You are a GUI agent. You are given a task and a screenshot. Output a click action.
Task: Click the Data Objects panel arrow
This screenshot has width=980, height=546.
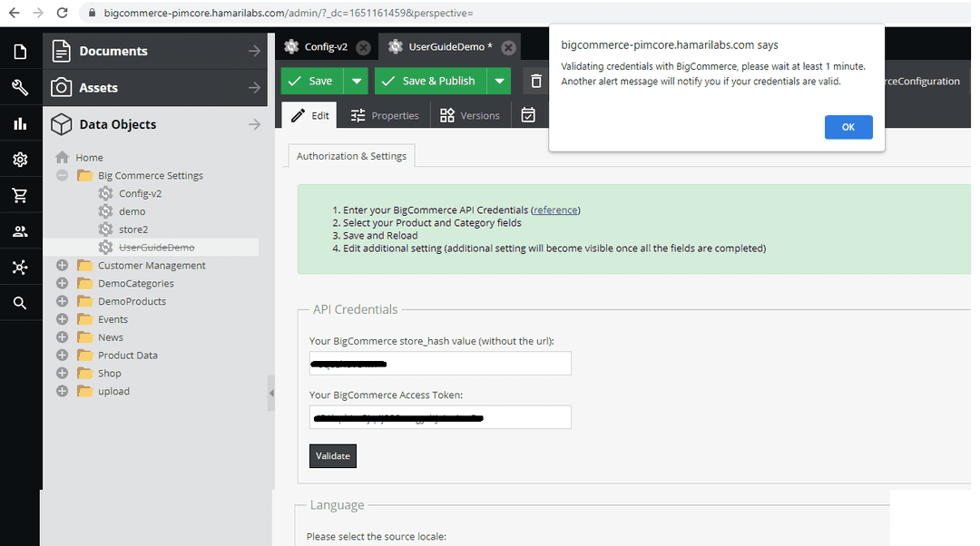point(254,124)
